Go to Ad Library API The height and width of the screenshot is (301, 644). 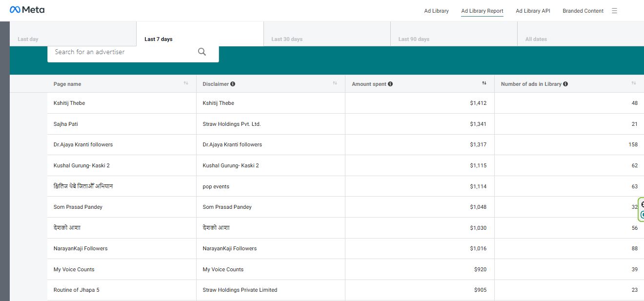click(x=533, y=11)
